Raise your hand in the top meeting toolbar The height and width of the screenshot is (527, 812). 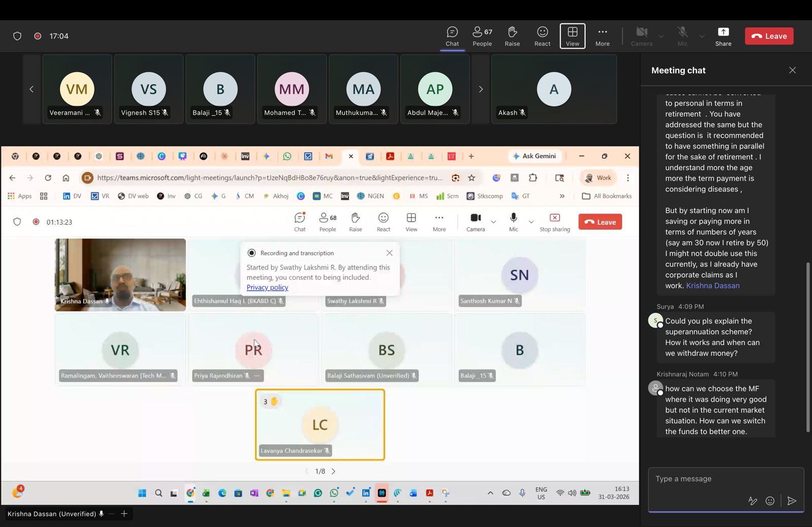[x=512, y=36]
